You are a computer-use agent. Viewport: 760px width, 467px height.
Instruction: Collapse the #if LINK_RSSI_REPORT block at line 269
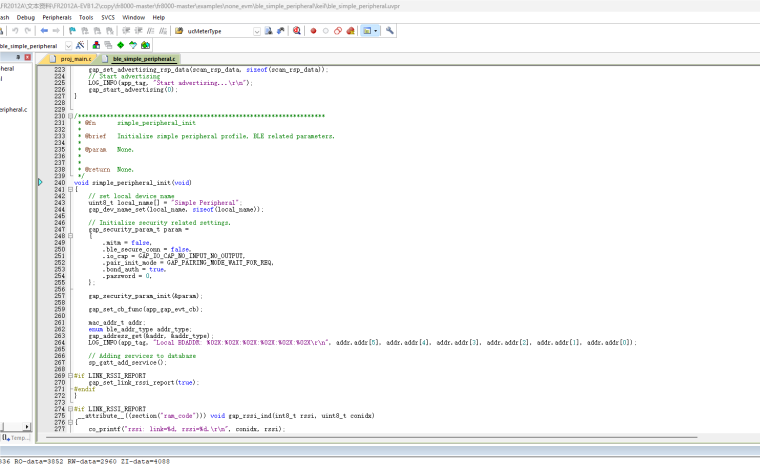pyautogui.click(x=71, y=375)
